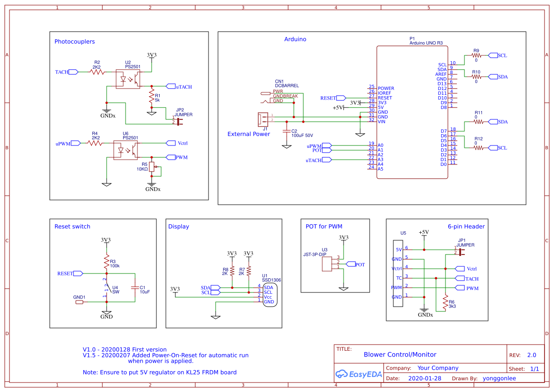Click the EasyEDA logo in title block
The height and width of the screenshot is (392, 554).
coord(359,375)
